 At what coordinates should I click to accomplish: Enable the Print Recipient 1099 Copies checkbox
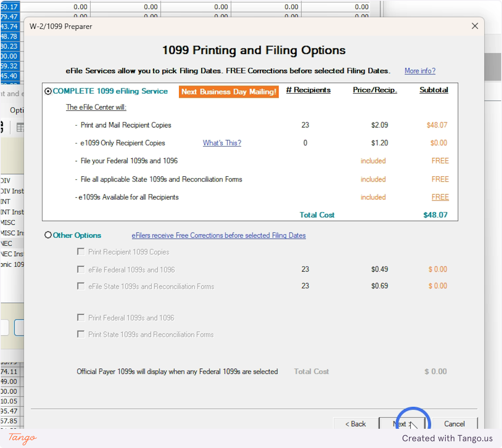(81, 252)
